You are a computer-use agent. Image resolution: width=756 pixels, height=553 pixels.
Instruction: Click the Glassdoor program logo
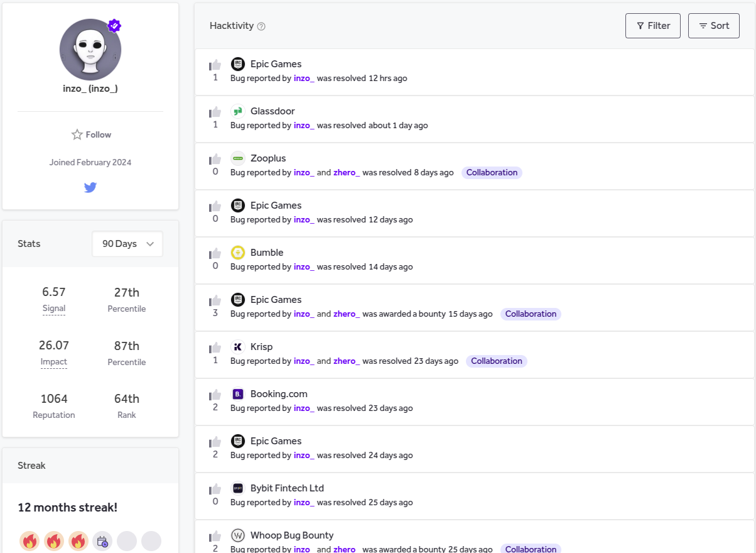tap(237, 111)
